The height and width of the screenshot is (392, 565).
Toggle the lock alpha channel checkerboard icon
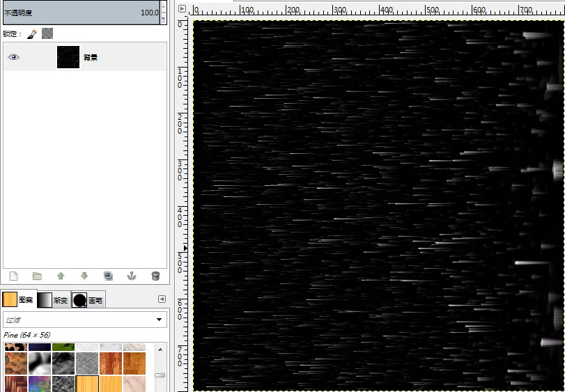[x=47, y=33]
